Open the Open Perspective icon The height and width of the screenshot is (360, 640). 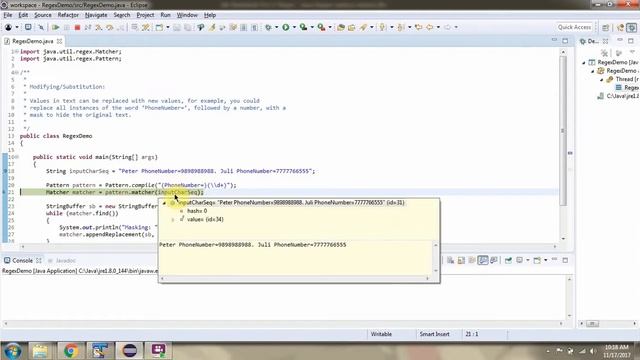(606, 27)
